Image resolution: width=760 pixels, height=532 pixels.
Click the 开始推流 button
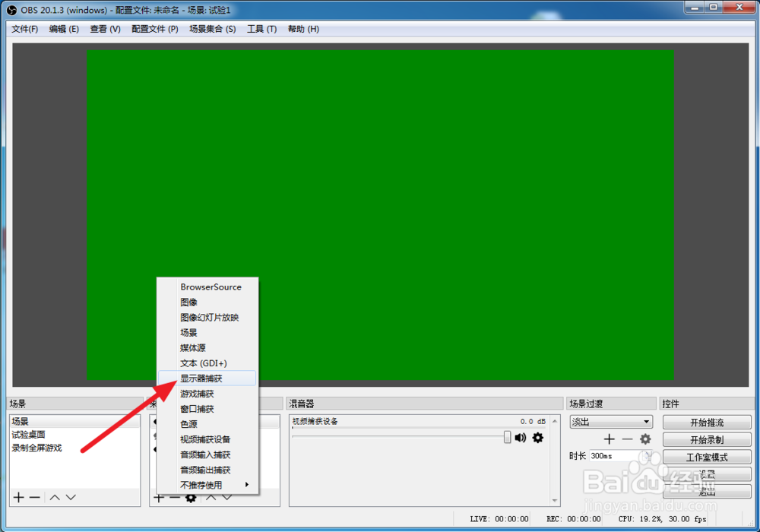(707, 423)
